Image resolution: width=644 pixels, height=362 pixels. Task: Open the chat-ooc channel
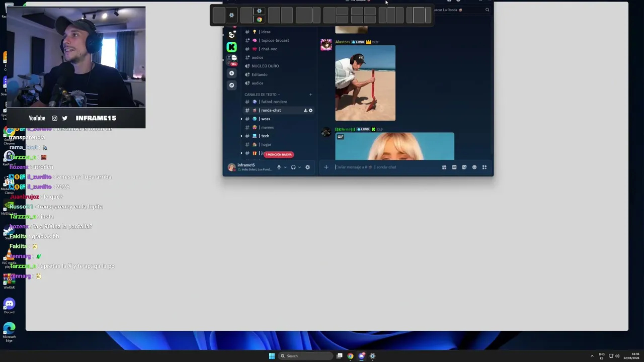coord(278,49)
